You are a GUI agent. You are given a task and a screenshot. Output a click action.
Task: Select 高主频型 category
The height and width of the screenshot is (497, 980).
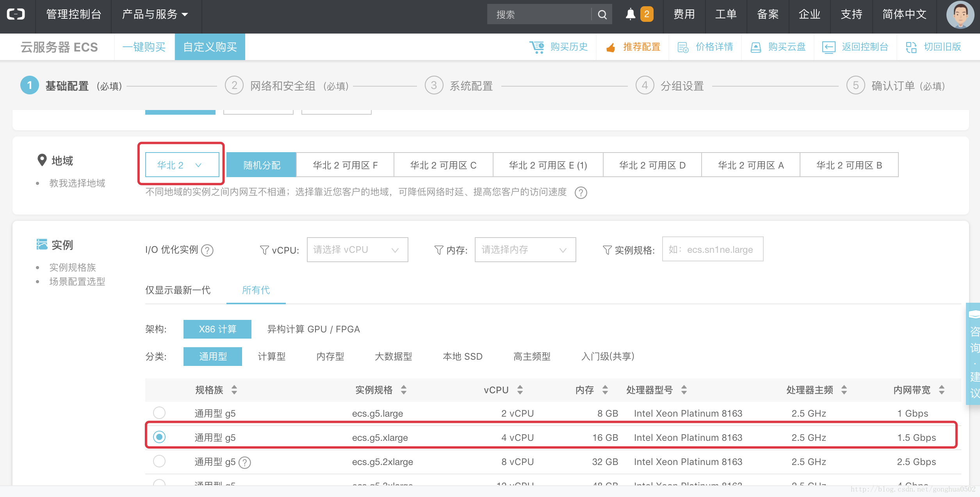pyautogui.click(x=532, y=357)
